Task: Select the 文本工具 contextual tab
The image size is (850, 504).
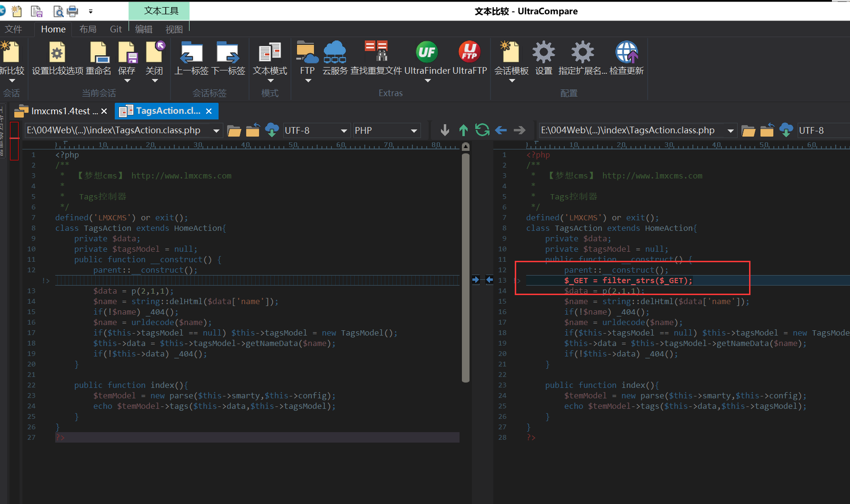Action: pos(159,10)
